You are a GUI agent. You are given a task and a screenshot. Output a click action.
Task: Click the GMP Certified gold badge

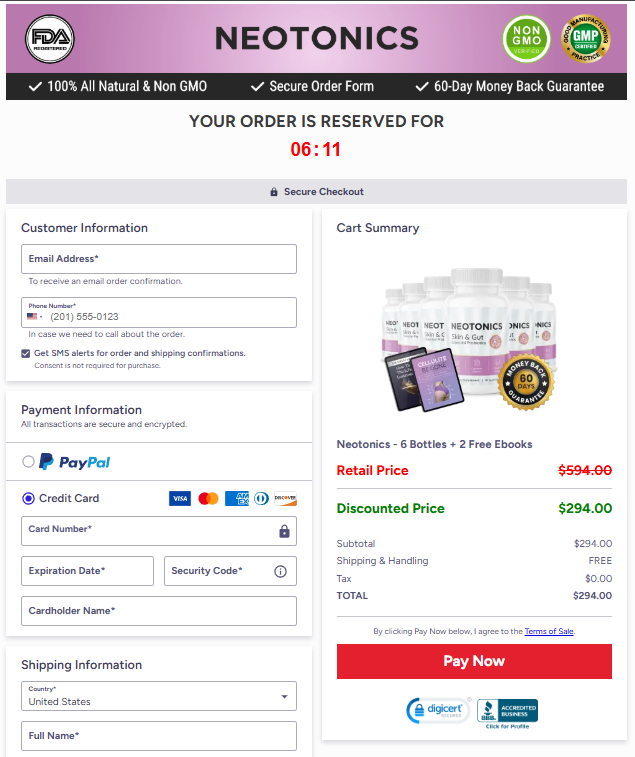pyautogui.click(x=586, y=39)
